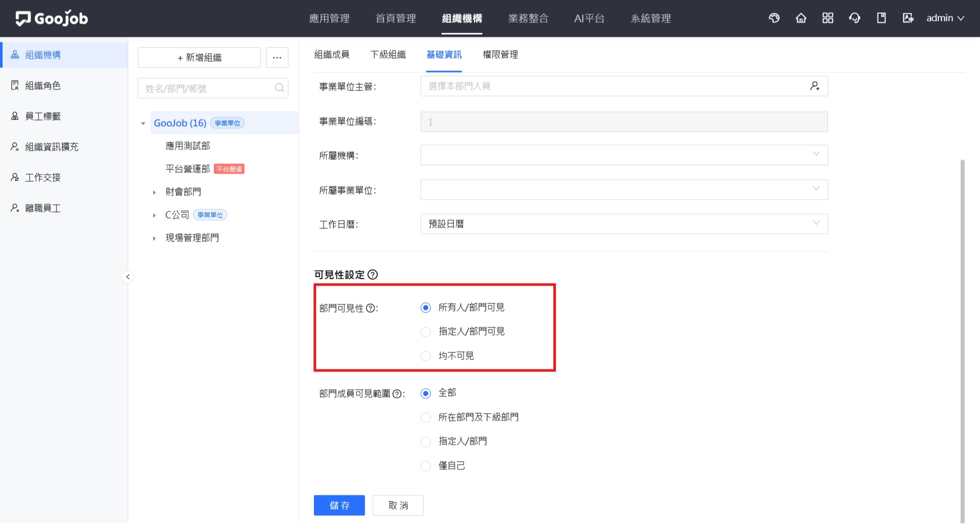Open 組織機構 in left sidebar
This screenshot has height=525, width=980.
point(64,55)
